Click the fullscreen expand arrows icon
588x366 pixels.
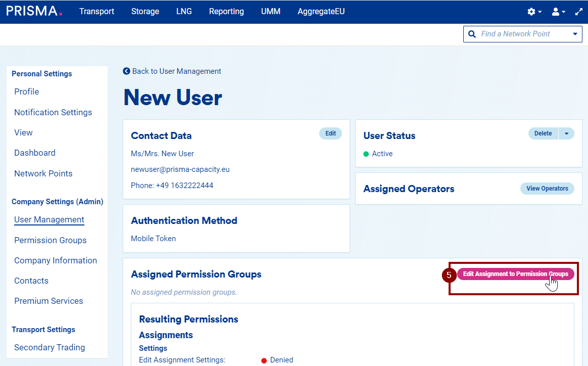(x=579, y=12)
